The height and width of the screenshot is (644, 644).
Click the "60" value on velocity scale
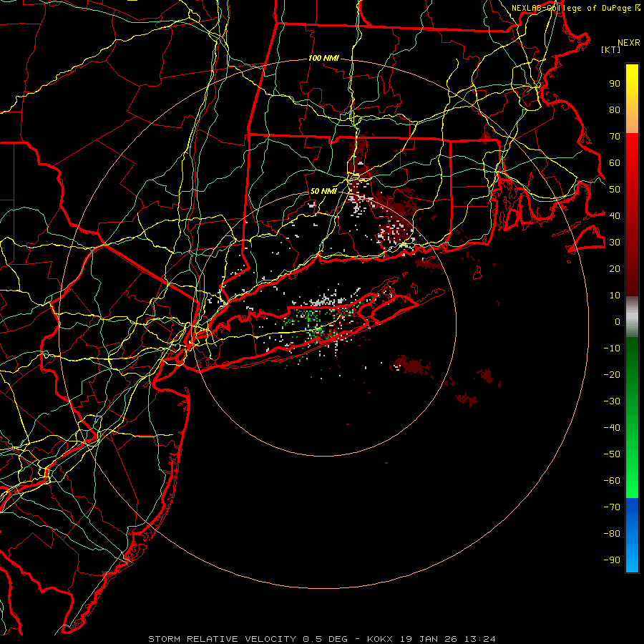(615, 163)
